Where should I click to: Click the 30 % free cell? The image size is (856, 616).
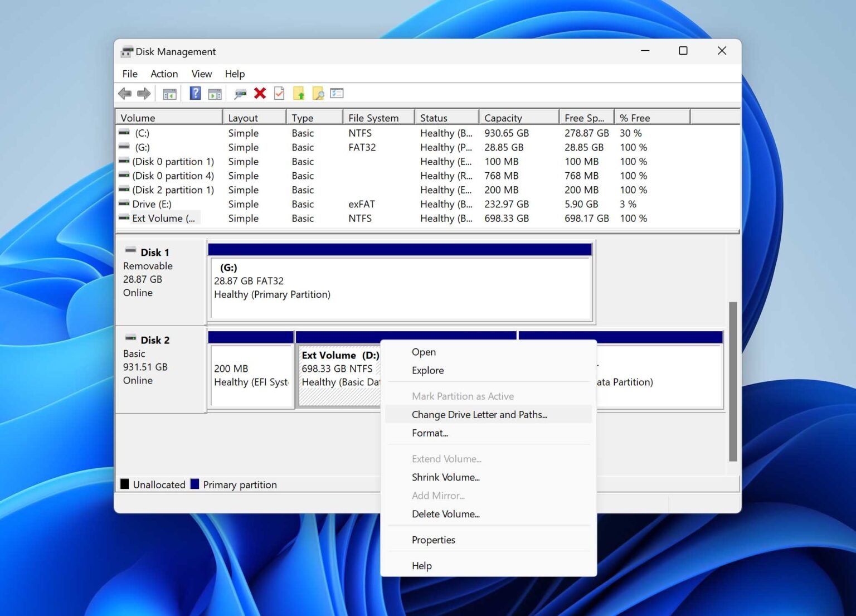pos(631,133)
